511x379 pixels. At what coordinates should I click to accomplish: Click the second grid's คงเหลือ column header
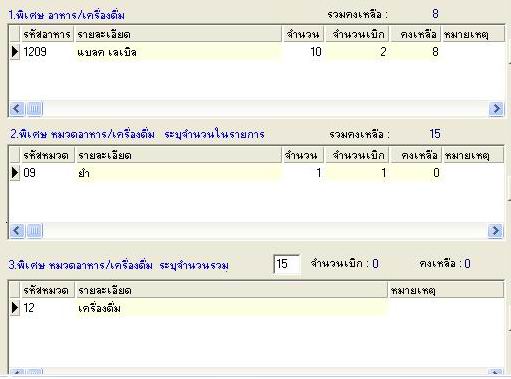(x=416, y=155)
